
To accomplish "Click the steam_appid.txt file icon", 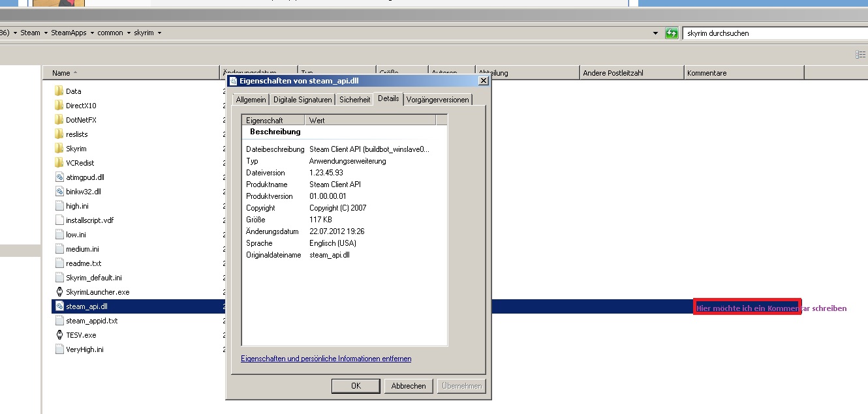I will [x=59, y=320].
